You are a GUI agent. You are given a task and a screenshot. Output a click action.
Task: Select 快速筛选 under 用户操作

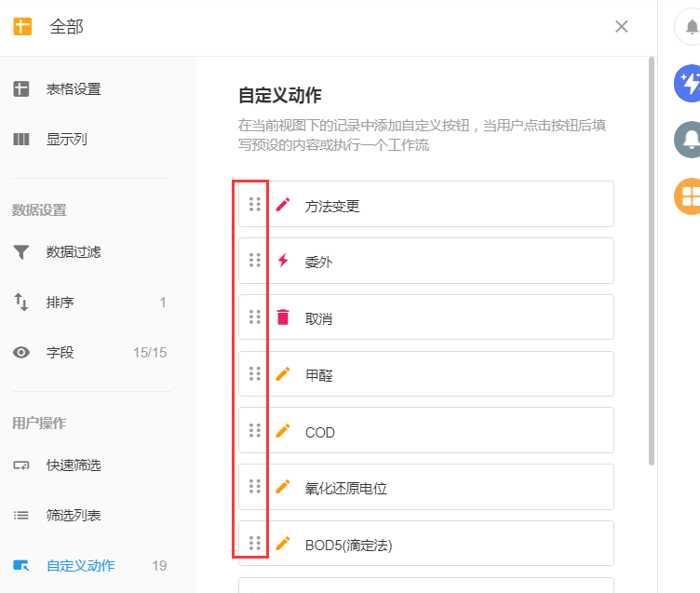pos(74,465)
